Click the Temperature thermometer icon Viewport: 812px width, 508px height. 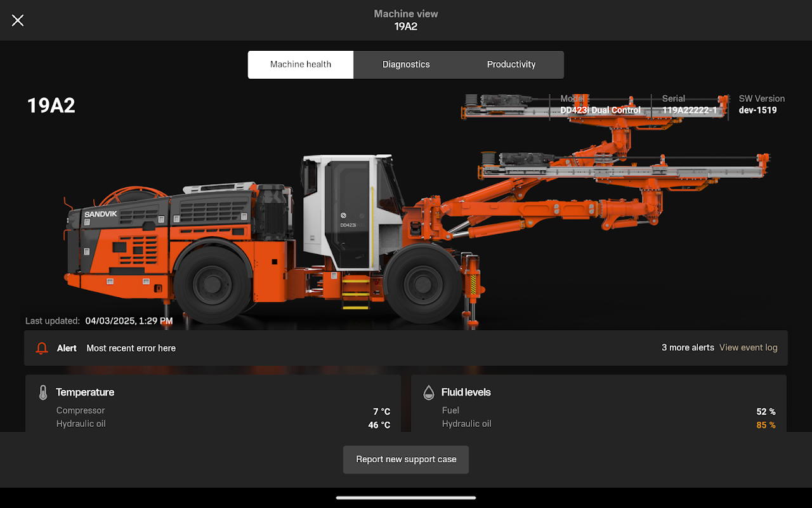(x=43, y=392)
